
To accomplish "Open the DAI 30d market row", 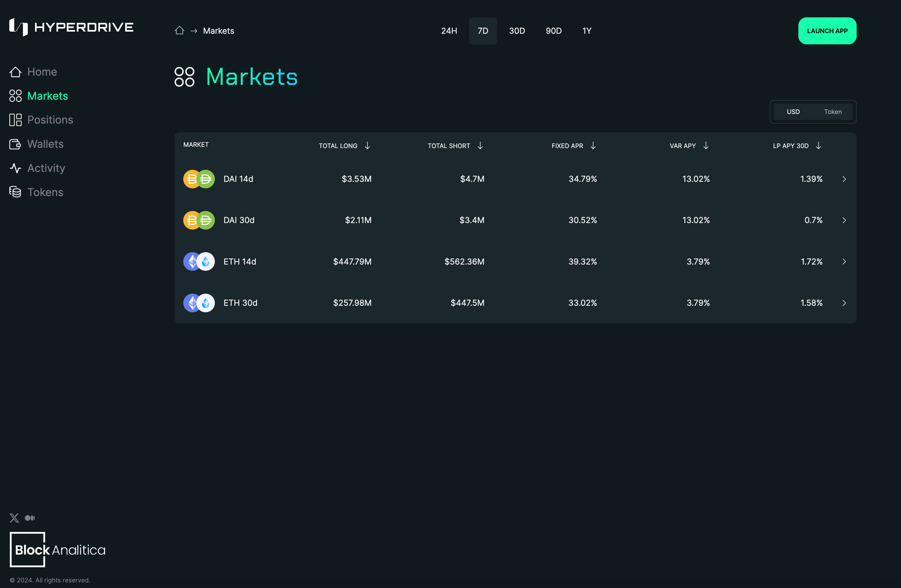I will (x=239, y=220).
